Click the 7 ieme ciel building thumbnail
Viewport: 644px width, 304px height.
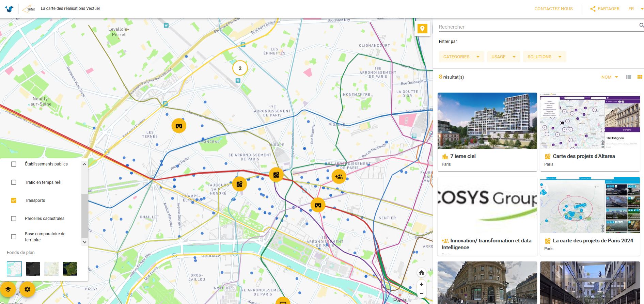pos(487,121)
